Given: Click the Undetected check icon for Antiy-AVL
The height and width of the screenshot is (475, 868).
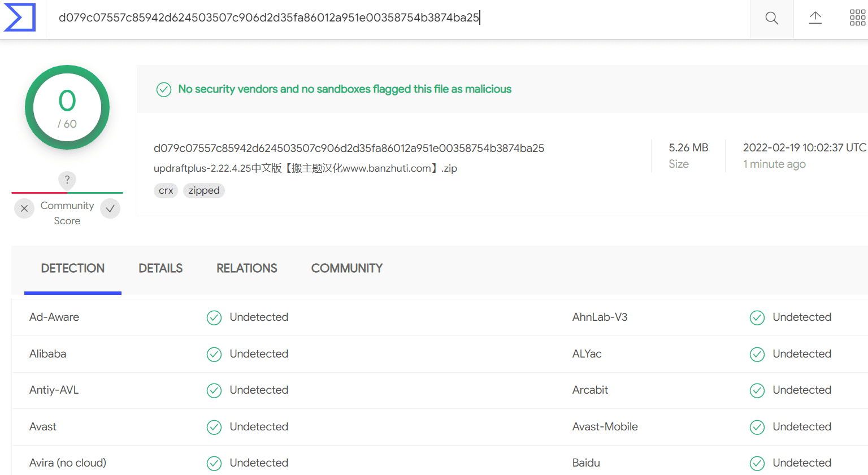Looking at the screenshot, I should tap(214, 391).
